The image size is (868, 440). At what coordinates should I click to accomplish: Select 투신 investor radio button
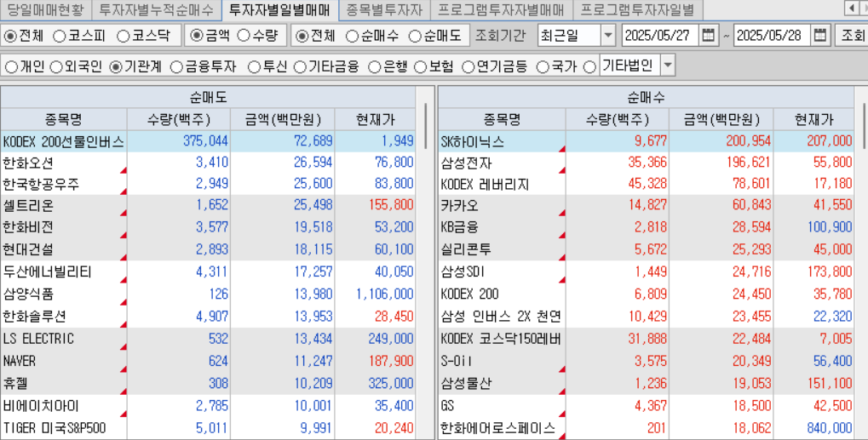pyautogui.click(x=254, y=67)
